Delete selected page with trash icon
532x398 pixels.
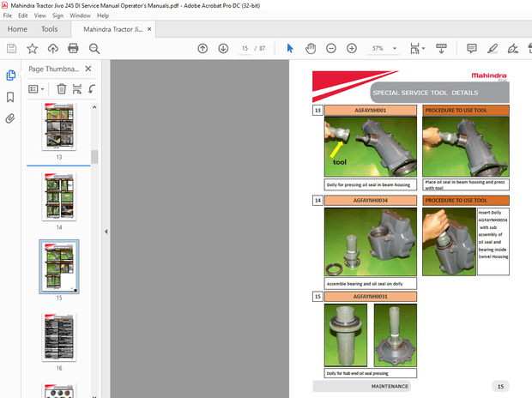pos(61,88)
